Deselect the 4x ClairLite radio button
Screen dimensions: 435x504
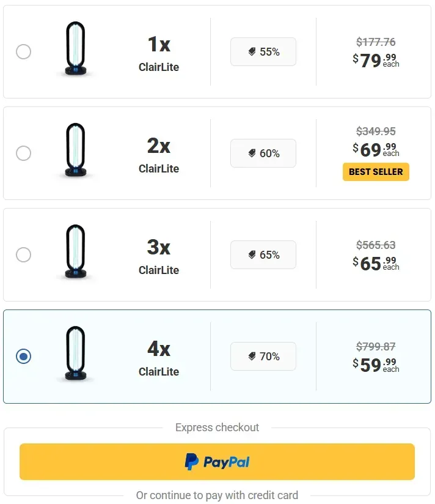pos(23,357)
